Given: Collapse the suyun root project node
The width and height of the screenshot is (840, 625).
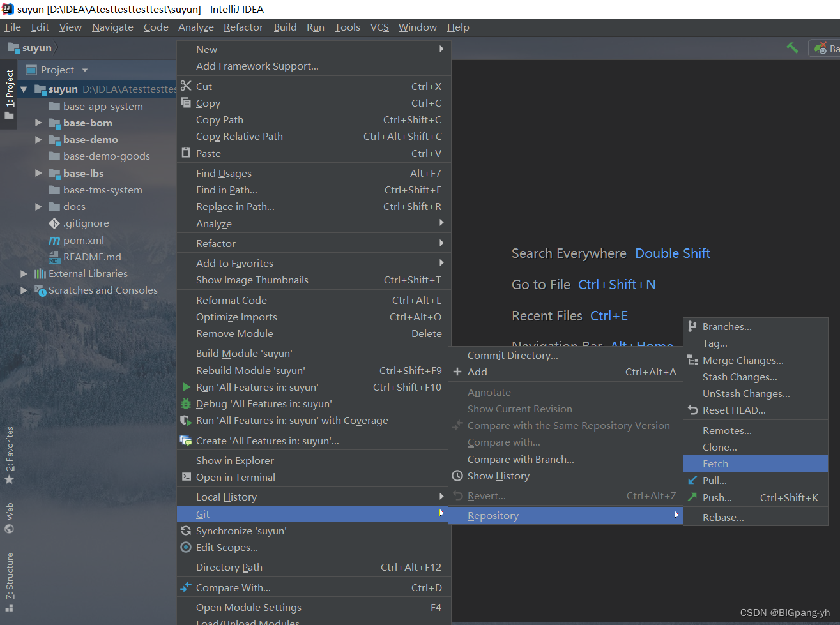Looking at the screenshot, I should coord(24,89).
